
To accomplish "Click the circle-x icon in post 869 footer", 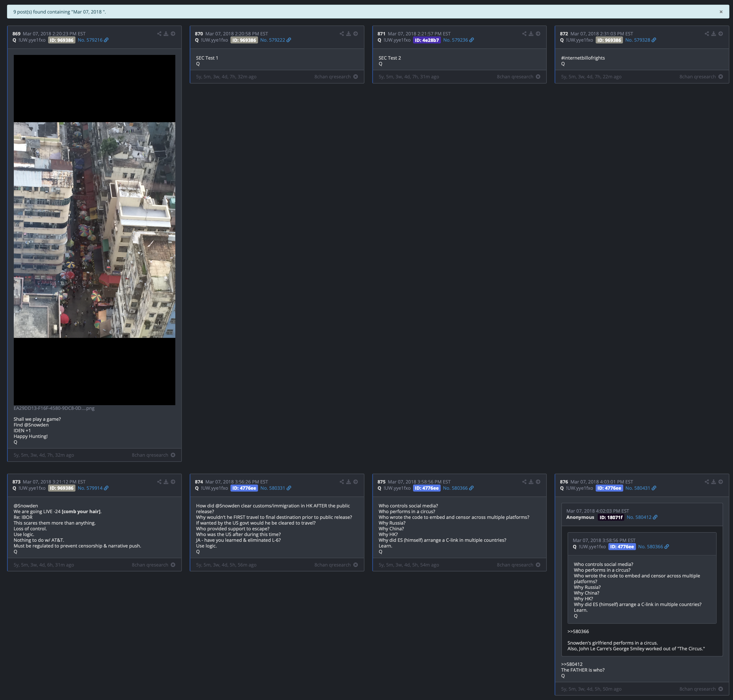I will [x=173, y=455].
